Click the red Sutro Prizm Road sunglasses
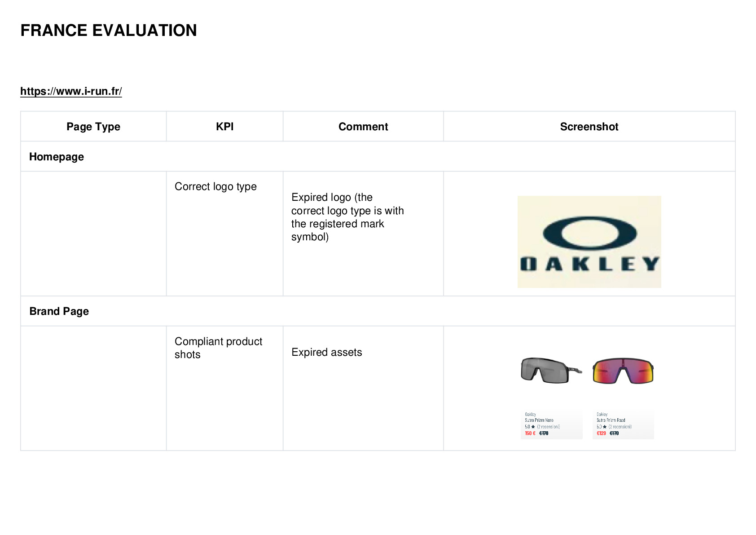The height and width of the screenshot is (535, 756). 623,371
